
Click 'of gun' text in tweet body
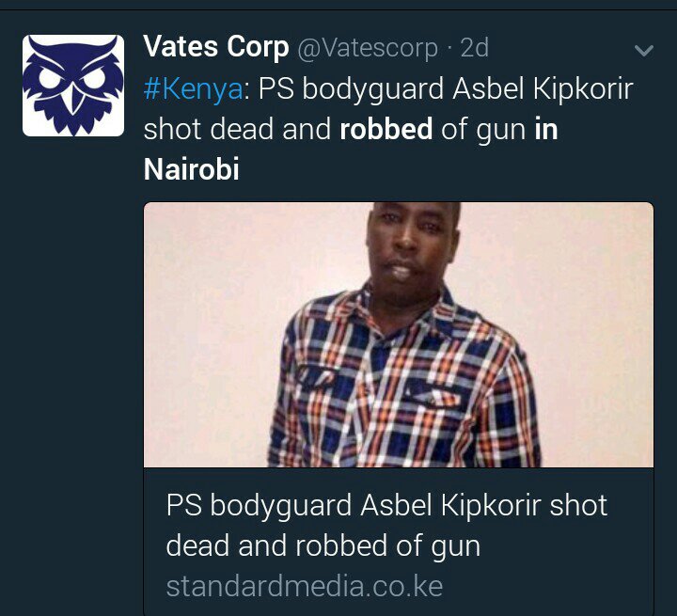pos(483,130)
